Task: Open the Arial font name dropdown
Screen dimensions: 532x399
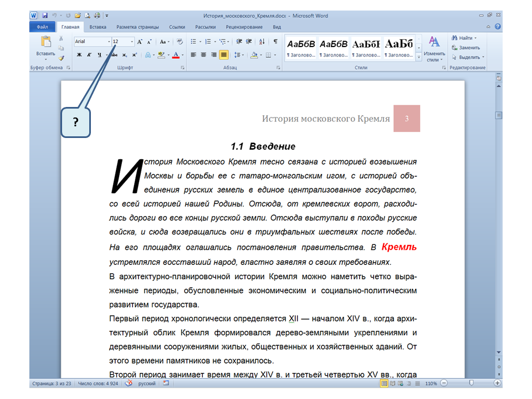Action: point(109,42)
